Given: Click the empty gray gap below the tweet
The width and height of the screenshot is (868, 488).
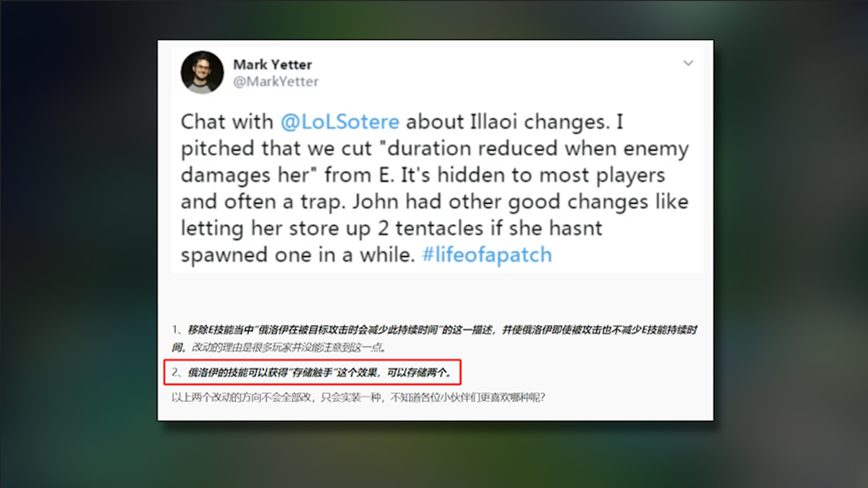Looking at the screenshot, I should [435, 296].
